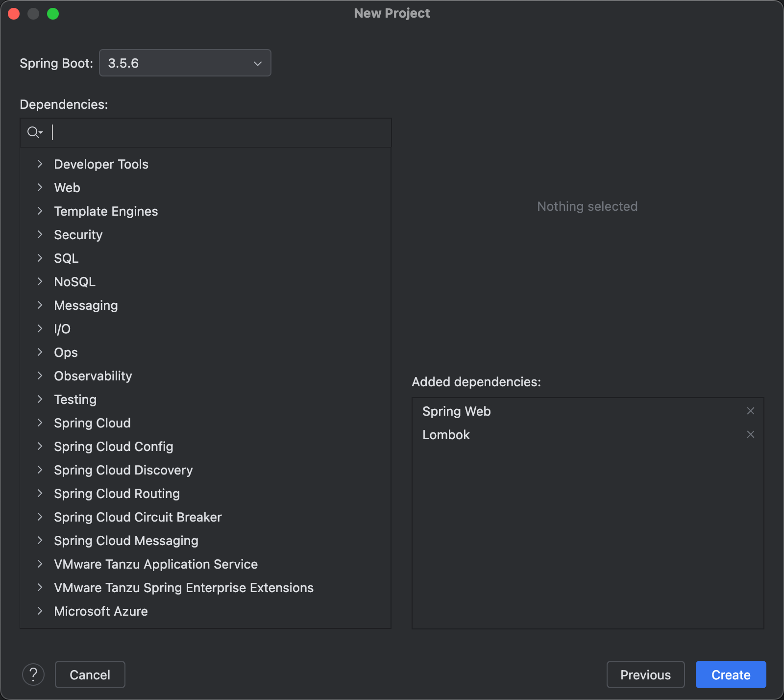Expand the Spring Cloud Config chevron
This screenshot has height=700, width=784.
[x=40, y=446]
